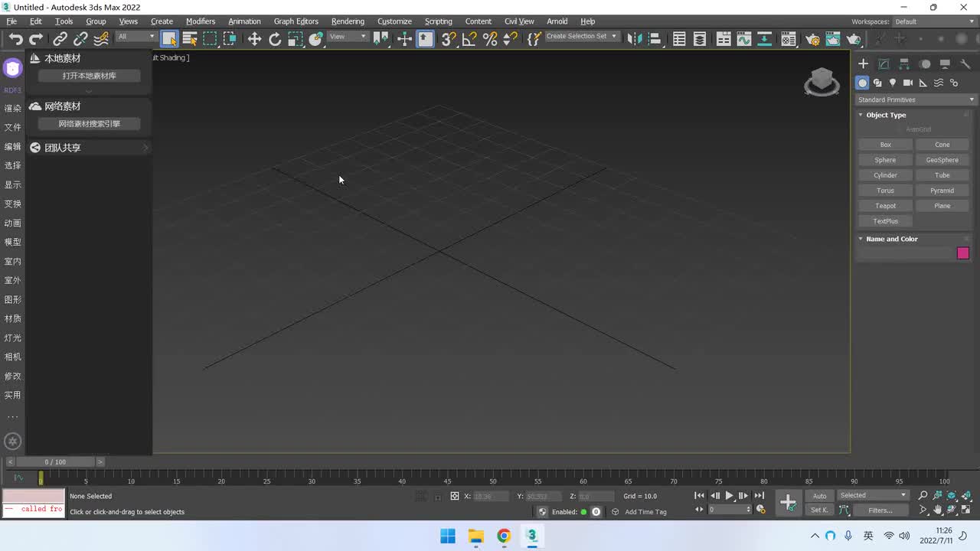Open the Create Selection Set dropdown
Viewport: 980px width, 551px height.
tap(581, 37)
